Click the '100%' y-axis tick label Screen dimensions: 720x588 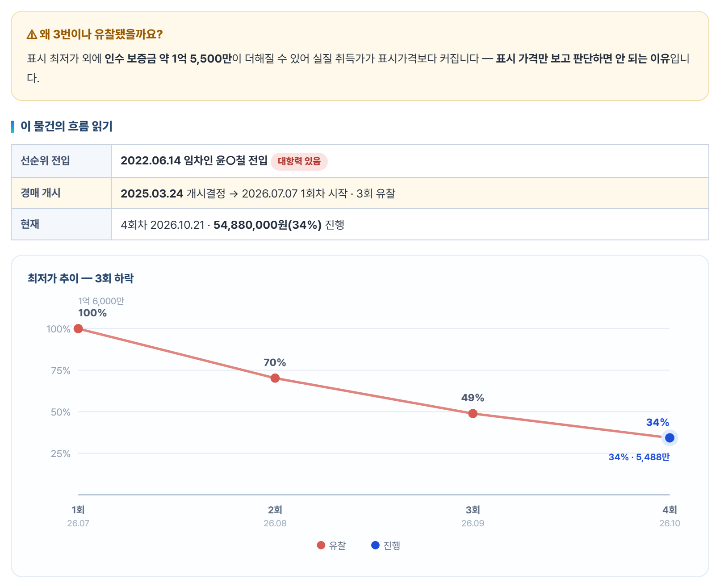point(59,329)
